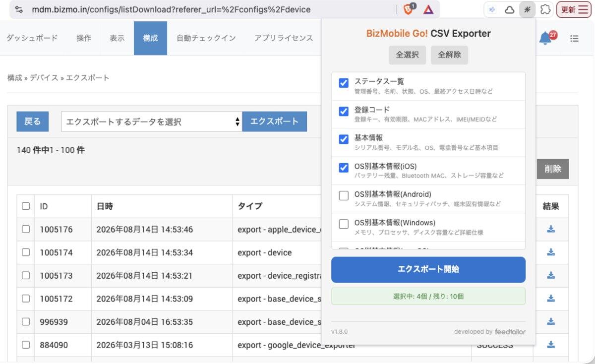
Task: Check OS別基本情報(Android) option
Action: click(344, 196)
